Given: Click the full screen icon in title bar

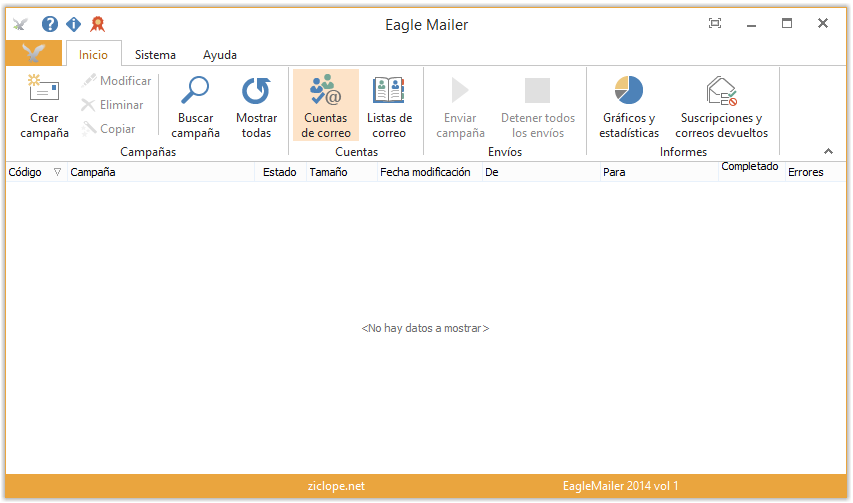Looking at the screenshot, I should (x=715, y=23).
